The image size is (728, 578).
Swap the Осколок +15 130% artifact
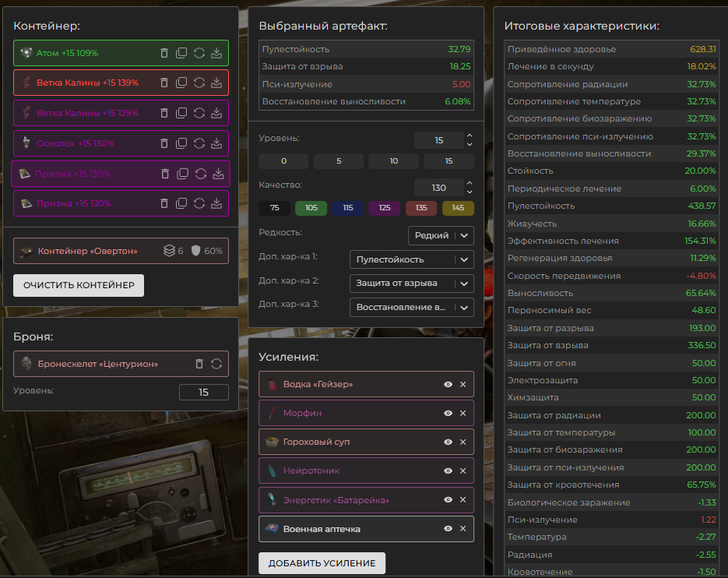(199, 143)
